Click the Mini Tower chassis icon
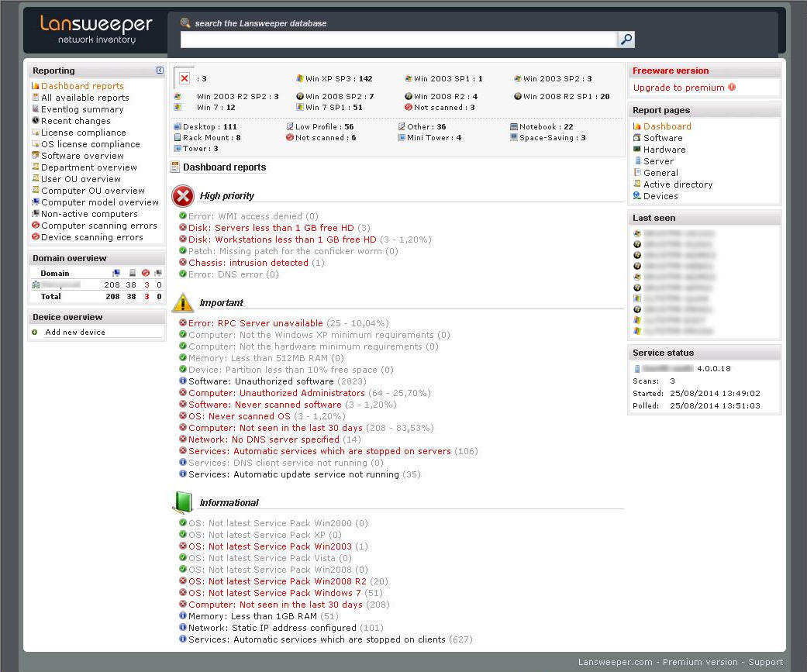Screen dimensions: 807x672 coord(402,137)
